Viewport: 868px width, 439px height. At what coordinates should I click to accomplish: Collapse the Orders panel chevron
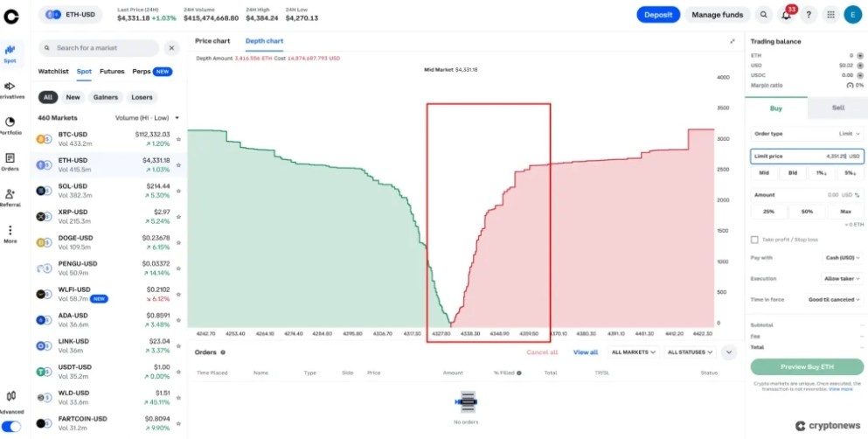tap(729, 352)
